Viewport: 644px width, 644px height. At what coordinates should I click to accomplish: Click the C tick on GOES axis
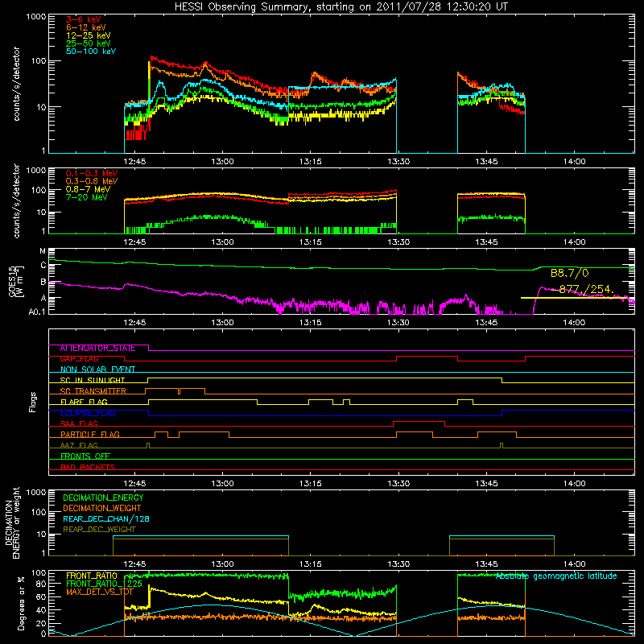point(43,266)
